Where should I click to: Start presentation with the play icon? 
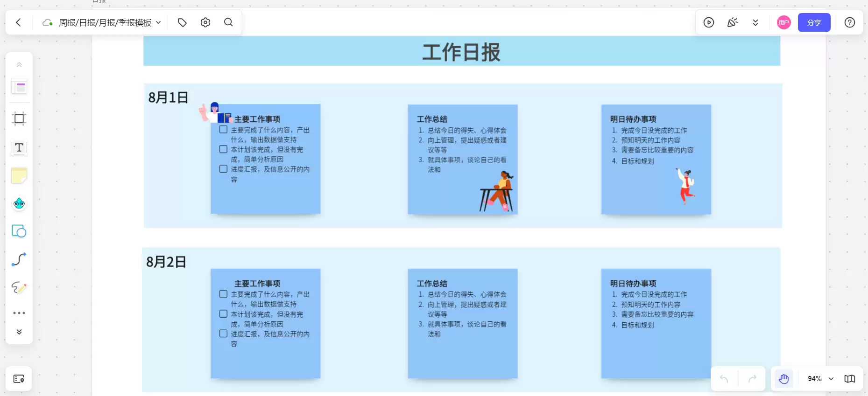709,22
